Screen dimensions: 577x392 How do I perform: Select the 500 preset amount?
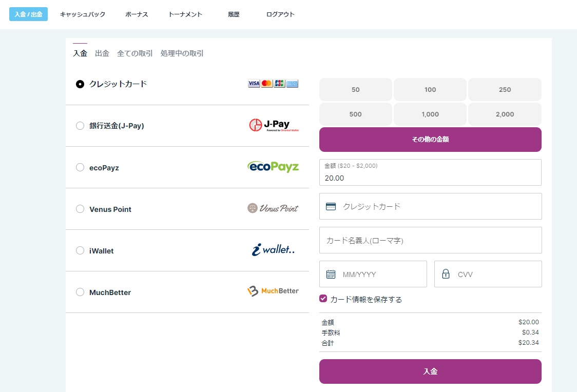pos(355,114)
